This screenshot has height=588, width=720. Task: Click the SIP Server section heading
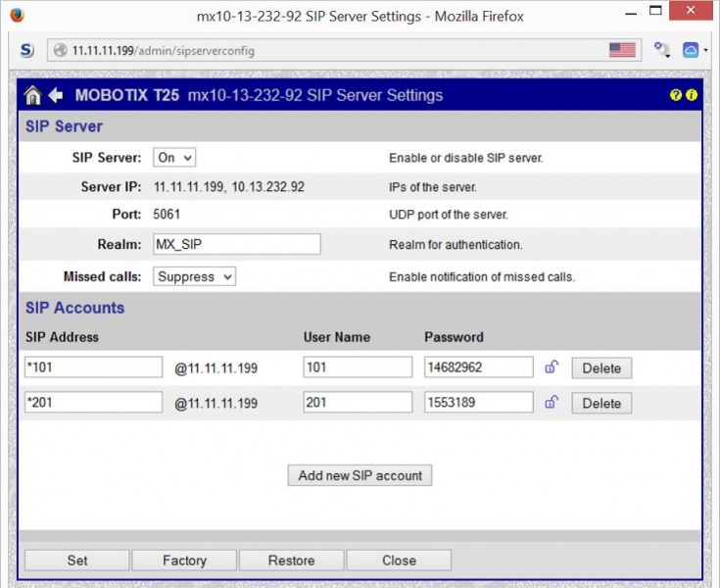(x=64, y=126)
